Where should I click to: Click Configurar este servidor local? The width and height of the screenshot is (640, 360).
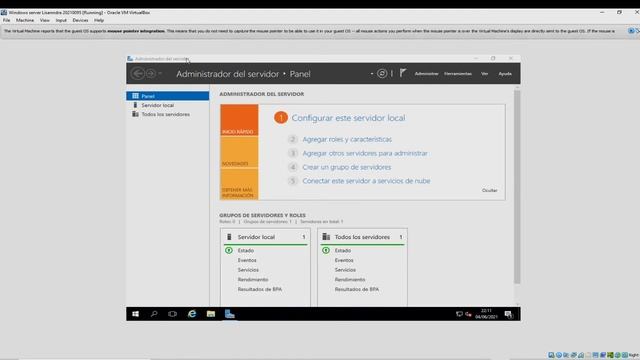348,118
